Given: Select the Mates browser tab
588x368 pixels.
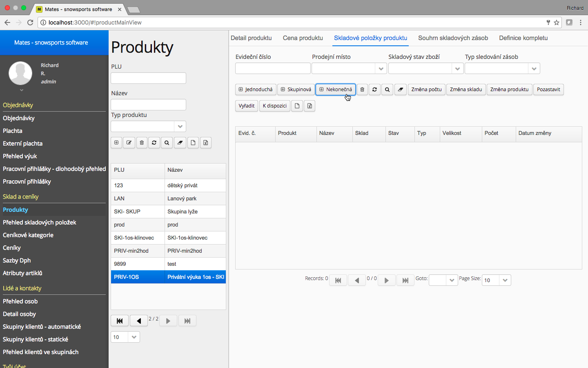Looking at the screenshot, I should click(78, 9).
